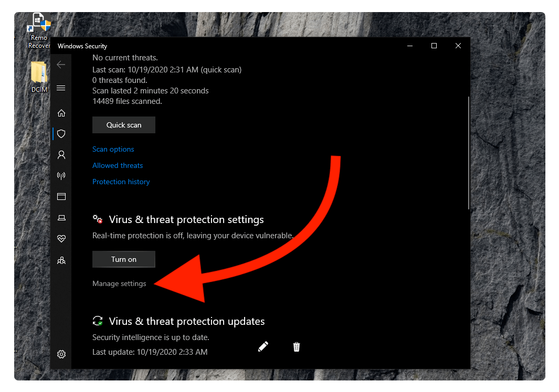Viewport: 559px width, 392px height.
Task: Click the back arrow in Windows Security
Action: pos(61,65)
